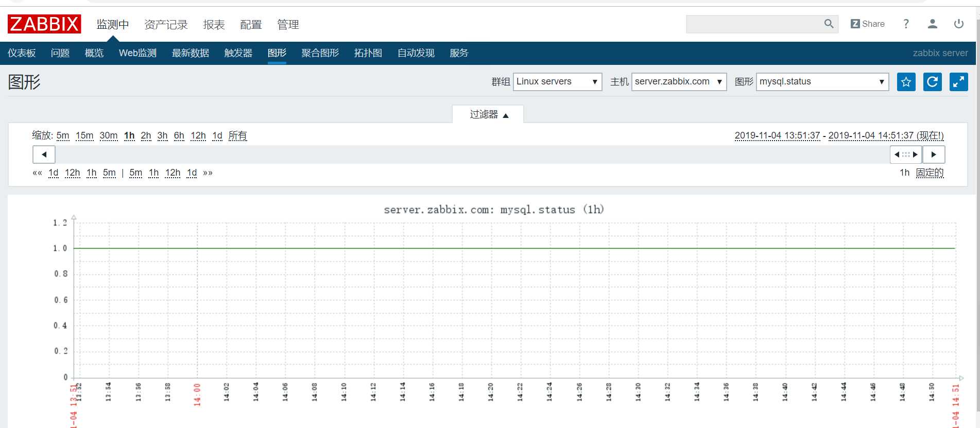The width and height of the screenshot is (980, 428).
Task: Click the «« jump-back arrows
Action: tap(37, 173)
